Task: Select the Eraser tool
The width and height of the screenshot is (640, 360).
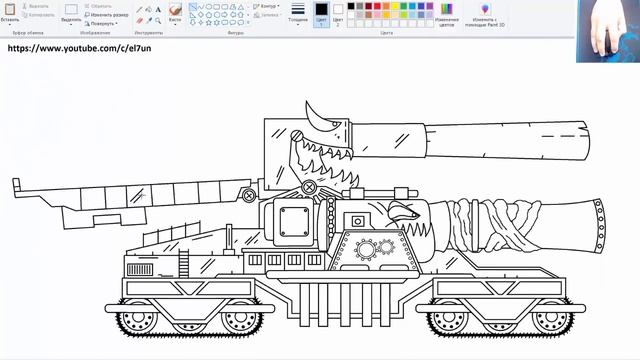Action: click(x=139, y=20)
